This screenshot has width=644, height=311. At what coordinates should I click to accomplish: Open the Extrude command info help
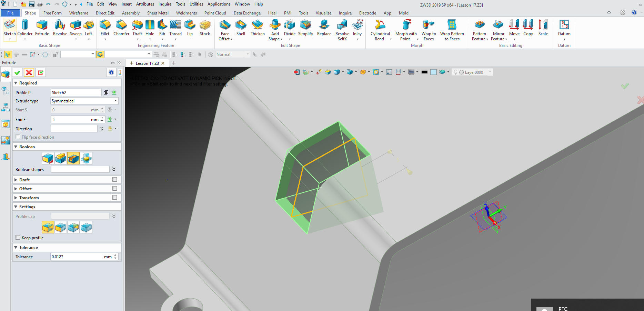tap(111, 72)
